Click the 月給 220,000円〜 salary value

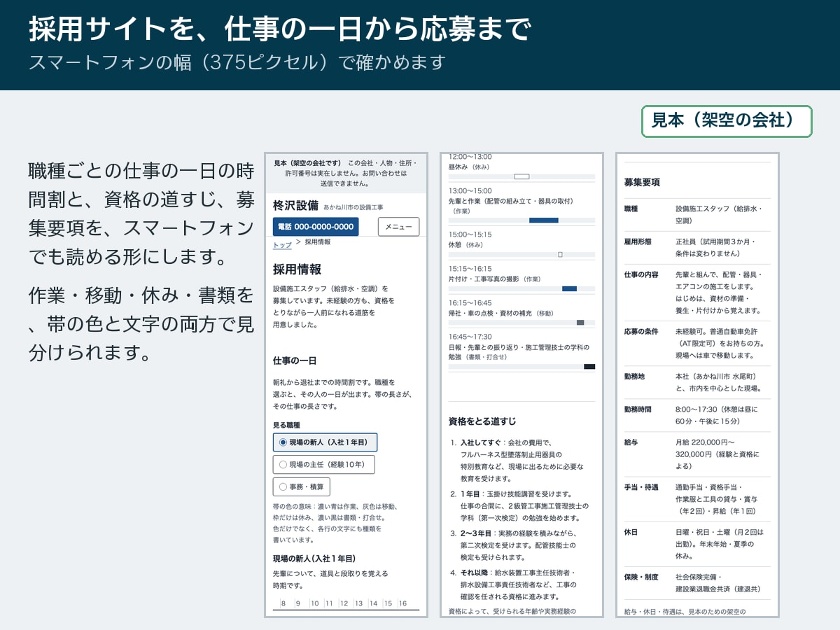705,442
